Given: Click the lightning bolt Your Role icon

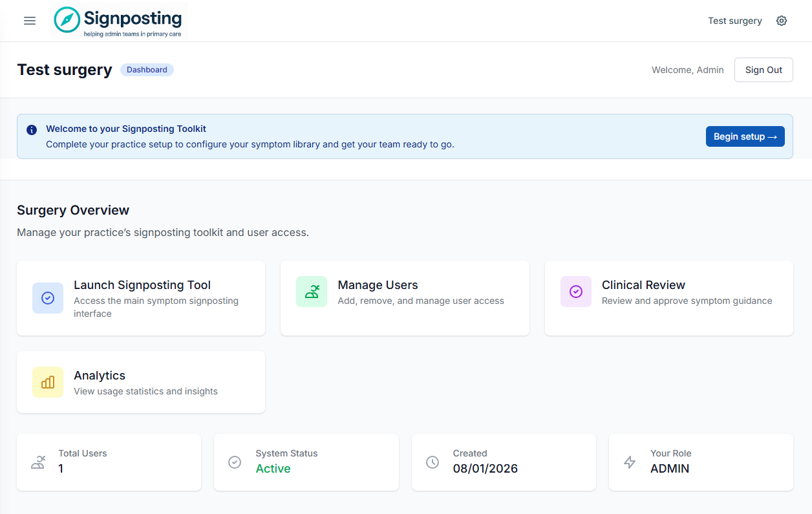Looking at the screenshot, I should coord(630,462).
